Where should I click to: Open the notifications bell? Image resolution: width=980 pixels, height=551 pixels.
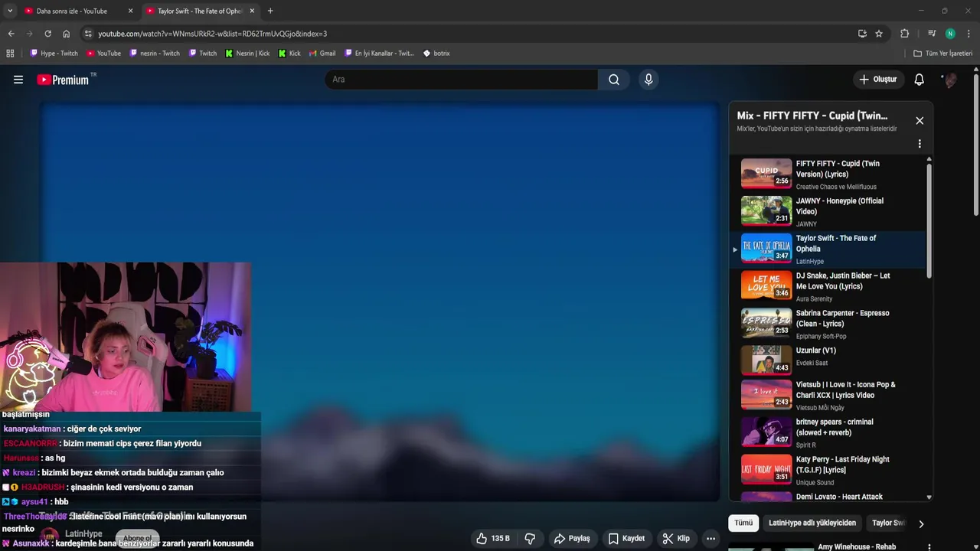click(920, 80)
